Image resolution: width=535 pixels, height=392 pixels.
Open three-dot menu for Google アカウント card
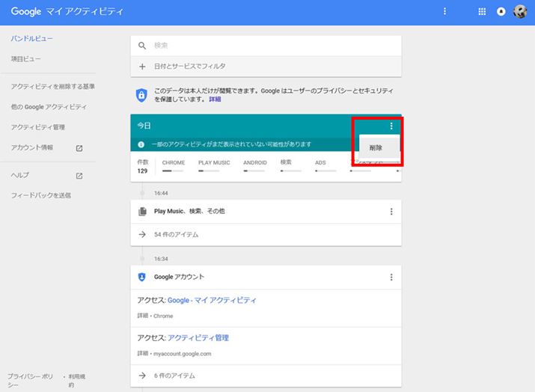[391, 278]
